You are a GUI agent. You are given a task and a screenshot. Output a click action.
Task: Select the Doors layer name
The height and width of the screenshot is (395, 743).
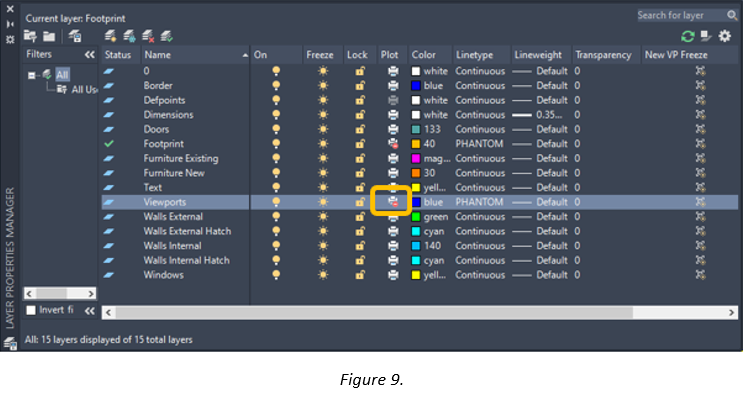coord(156,129)
